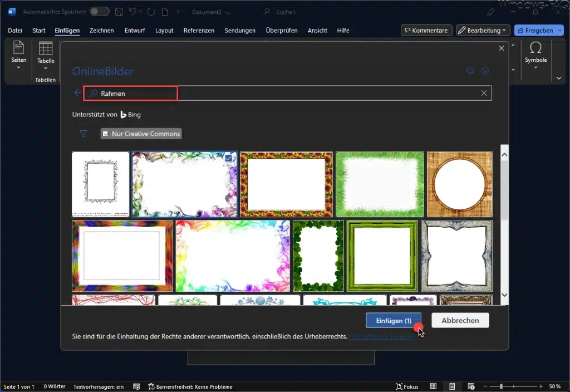Open the copyright info link
The height and width of the screenshot is (392, 570).
382,336
